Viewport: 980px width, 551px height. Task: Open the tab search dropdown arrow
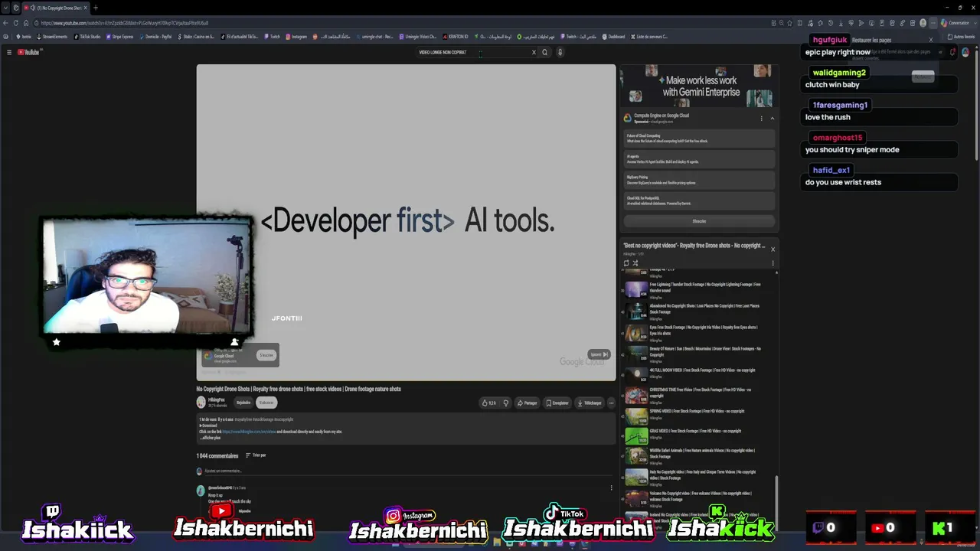(x=5, y=8)
